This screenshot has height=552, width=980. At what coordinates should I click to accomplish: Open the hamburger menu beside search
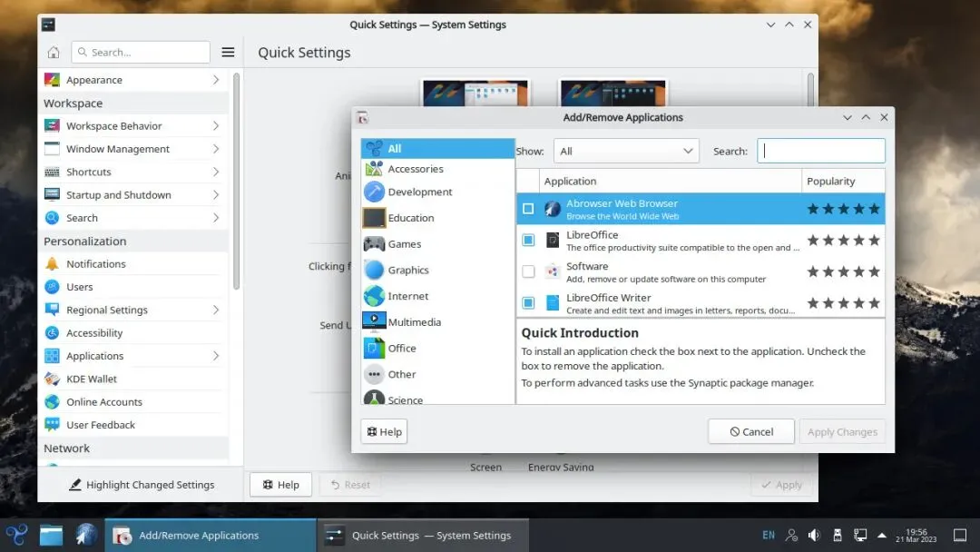pos(228,52)
